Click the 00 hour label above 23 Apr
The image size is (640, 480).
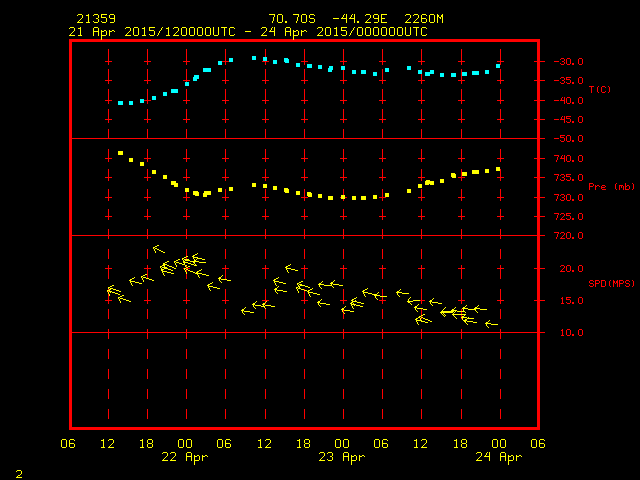tap(342, 444)
